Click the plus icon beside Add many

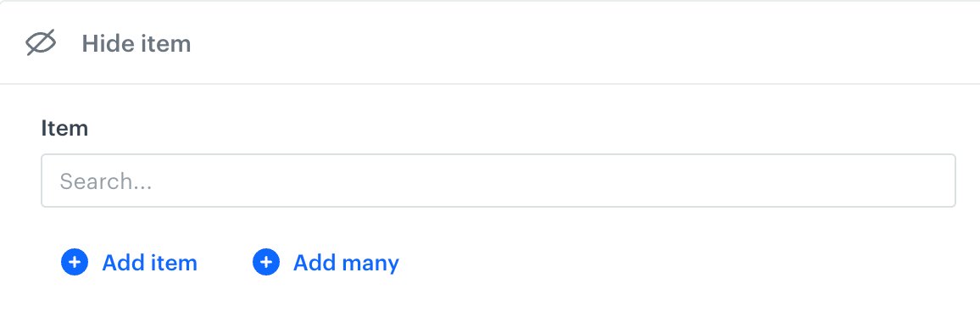[265, 262]
